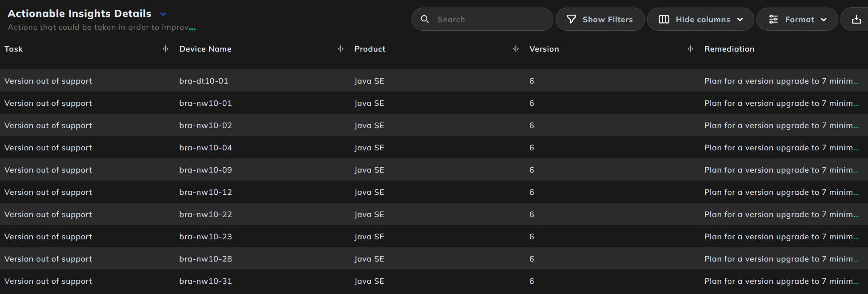This screenshot has width=868, height=294.
Task: Sort by the Remediation column header
Action: coord(729,49)
